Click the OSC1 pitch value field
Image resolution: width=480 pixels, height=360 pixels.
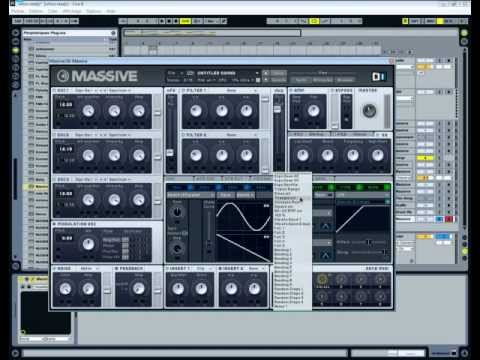coord(66,104)
